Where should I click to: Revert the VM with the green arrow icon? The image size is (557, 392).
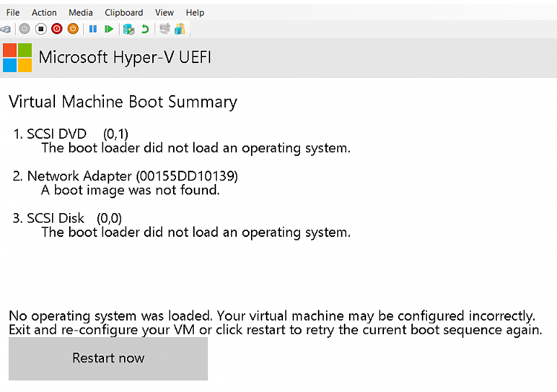click(145, 29)
